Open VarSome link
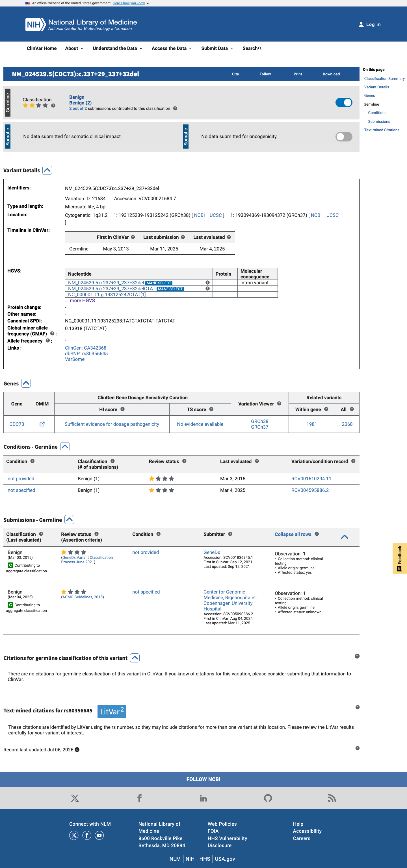The image size is (407, 868). [75, 359]
